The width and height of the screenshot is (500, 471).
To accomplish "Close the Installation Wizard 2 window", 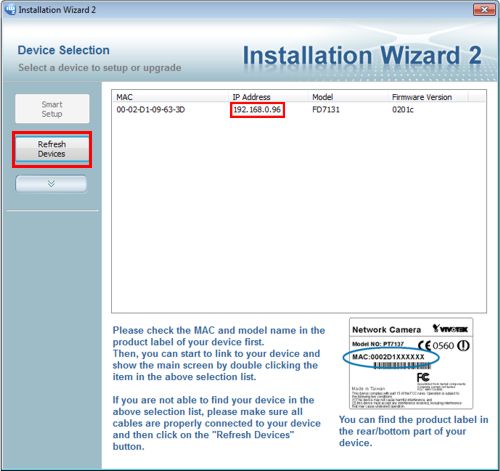I will [484, 10].
